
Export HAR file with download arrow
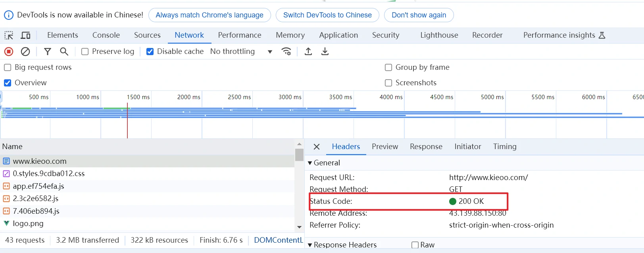pos(325,52)
